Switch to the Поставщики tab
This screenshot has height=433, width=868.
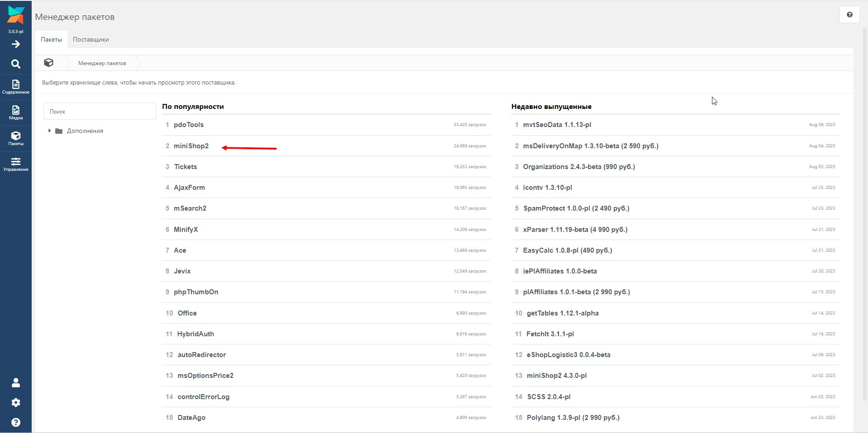91,39
